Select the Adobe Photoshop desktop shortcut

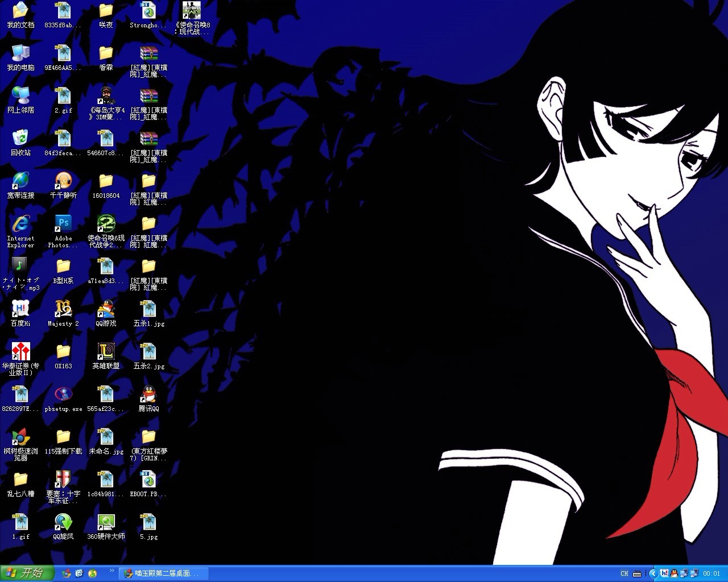(x=63, y=224)
